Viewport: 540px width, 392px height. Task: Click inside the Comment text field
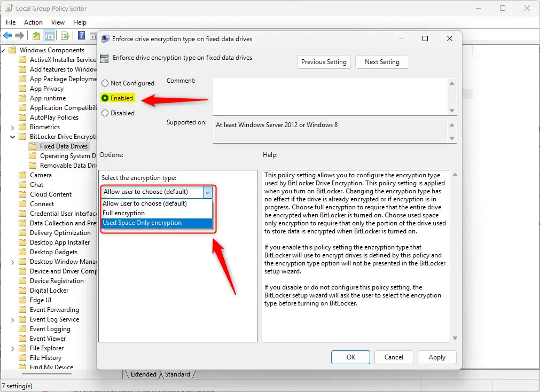(330, 97)
